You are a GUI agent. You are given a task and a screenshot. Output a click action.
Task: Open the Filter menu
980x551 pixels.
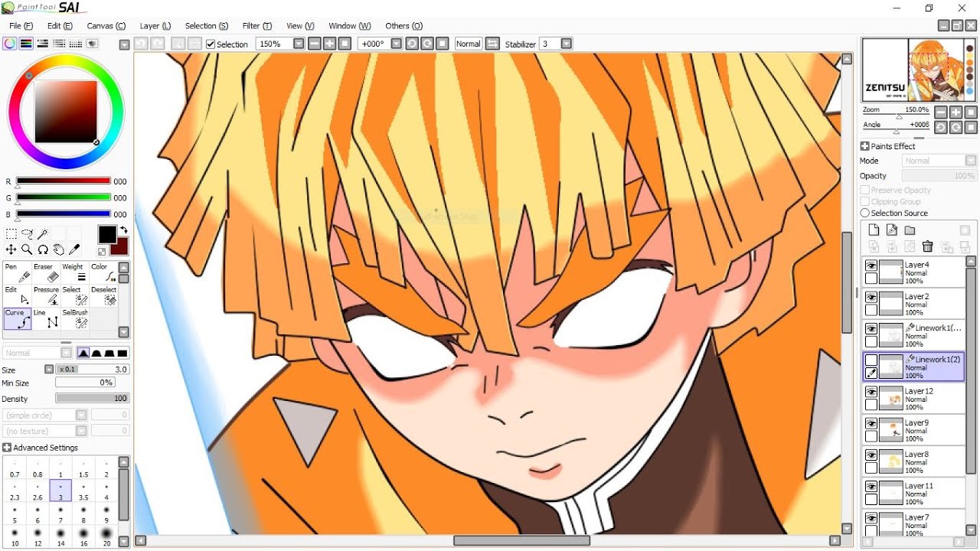click(x=254, y=26)
